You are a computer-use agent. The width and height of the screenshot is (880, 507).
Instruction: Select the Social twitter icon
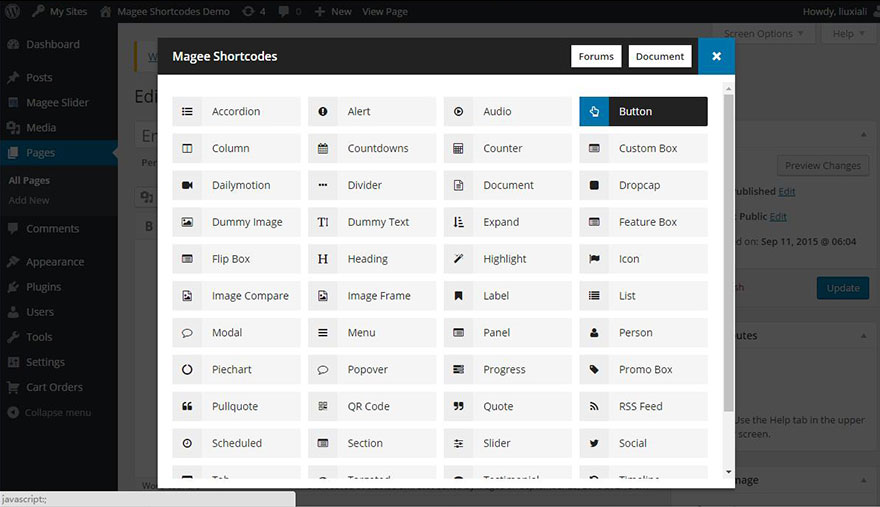594,444
